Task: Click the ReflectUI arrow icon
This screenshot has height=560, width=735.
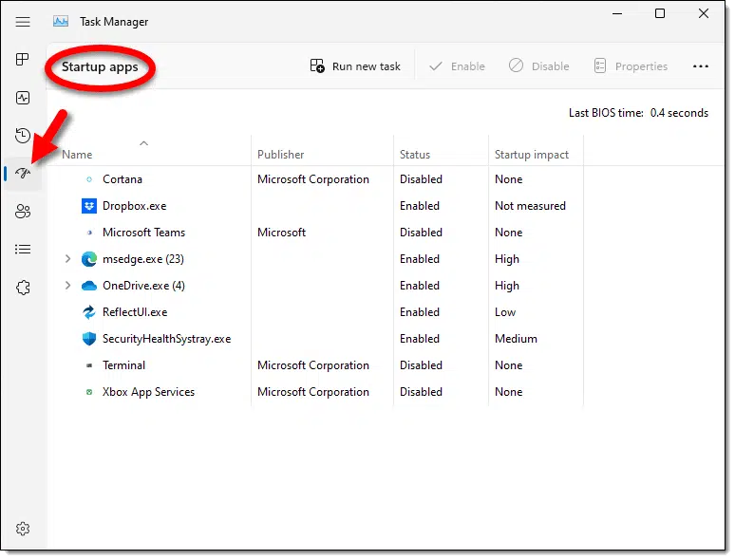Action: 89,312
